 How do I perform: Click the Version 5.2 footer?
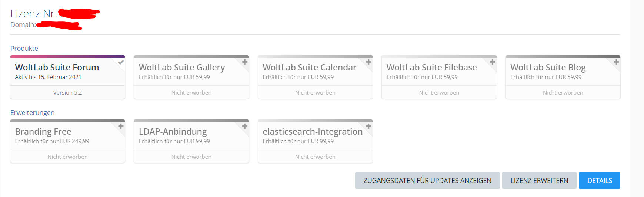tap(67, 93)
